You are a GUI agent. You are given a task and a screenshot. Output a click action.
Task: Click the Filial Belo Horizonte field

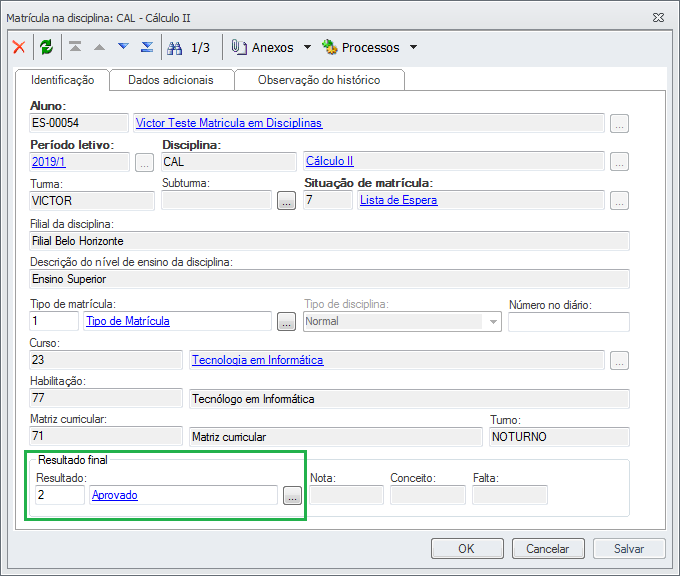click(x=330, y=241)
